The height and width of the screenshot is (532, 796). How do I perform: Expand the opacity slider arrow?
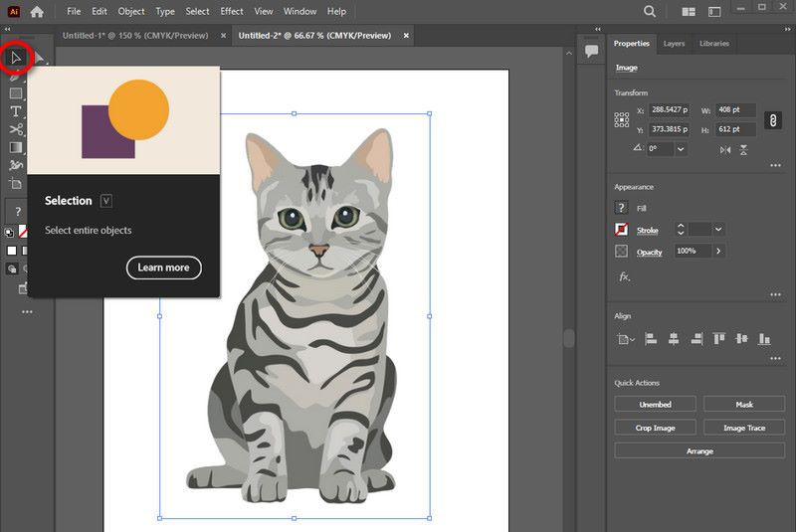point(718,251)
